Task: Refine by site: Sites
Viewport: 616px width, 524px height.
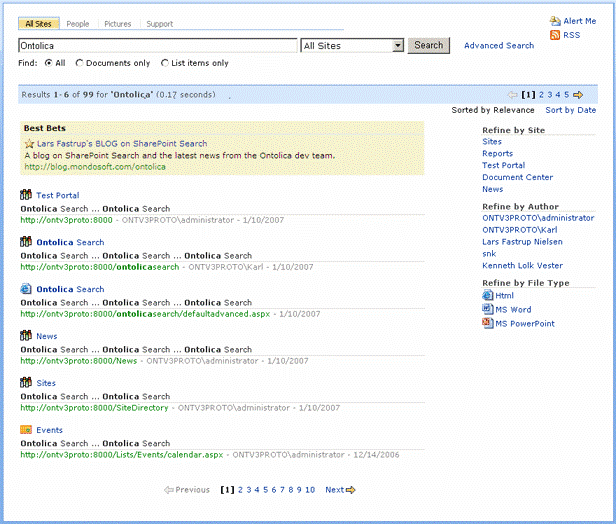Action: click(x=492, y=142)
